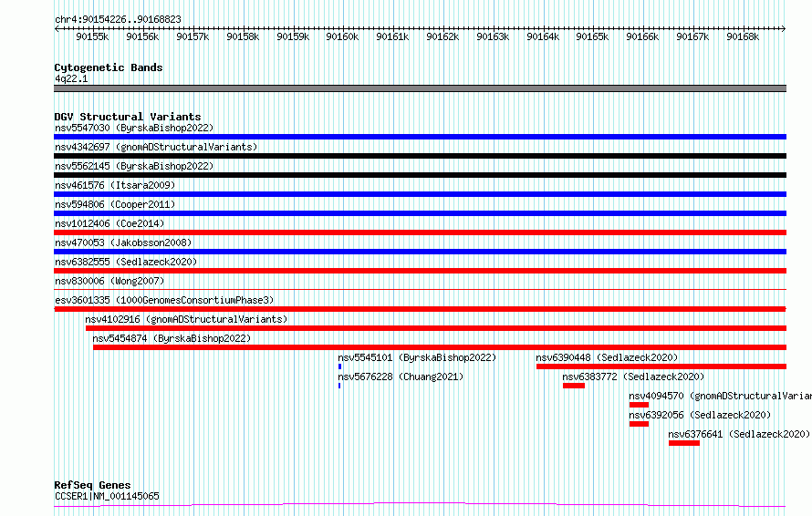The height and width of the screenshot is (516, 812).
Task: Click the 90160k ruler position mark
Action: tap(342, 36)
